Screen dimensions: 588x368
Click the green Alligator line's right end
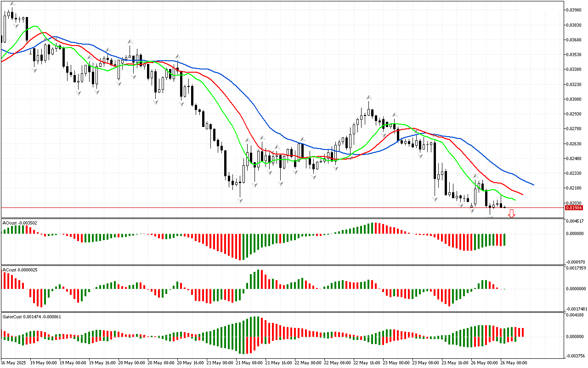[x=515, y=200]
